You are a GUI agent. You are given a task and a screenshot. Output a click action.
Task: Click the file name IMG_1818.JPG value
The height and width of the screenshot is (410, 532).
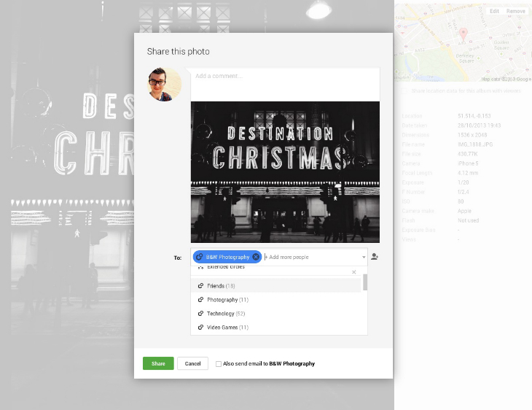(475, 144)
